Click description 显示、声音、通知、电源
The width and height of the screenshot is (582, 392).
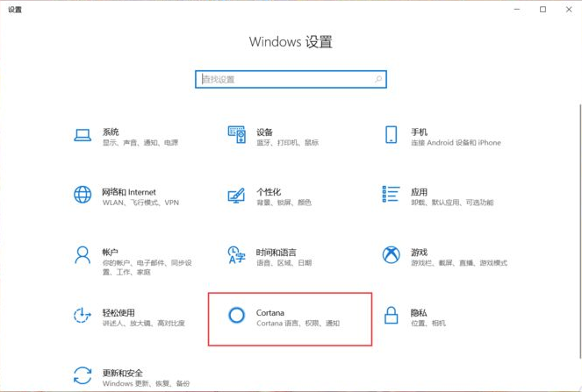(x=140, y=143)
